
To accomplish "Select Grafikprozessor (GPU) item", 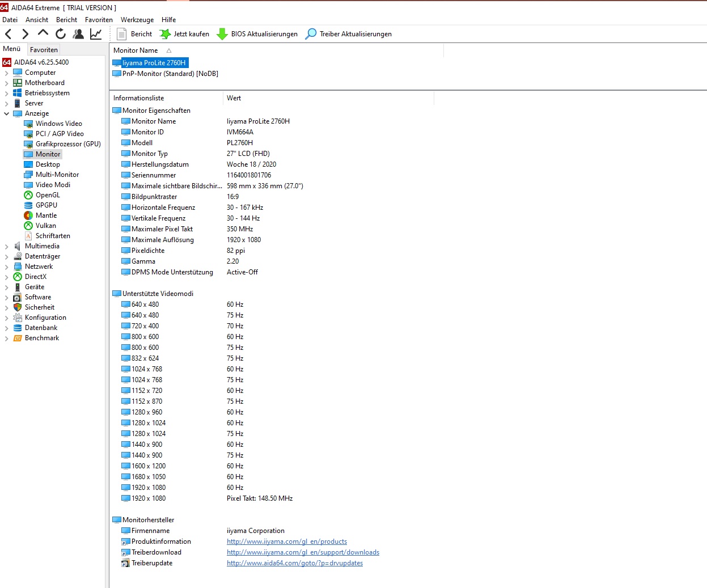I will click(x=68, y=144).
